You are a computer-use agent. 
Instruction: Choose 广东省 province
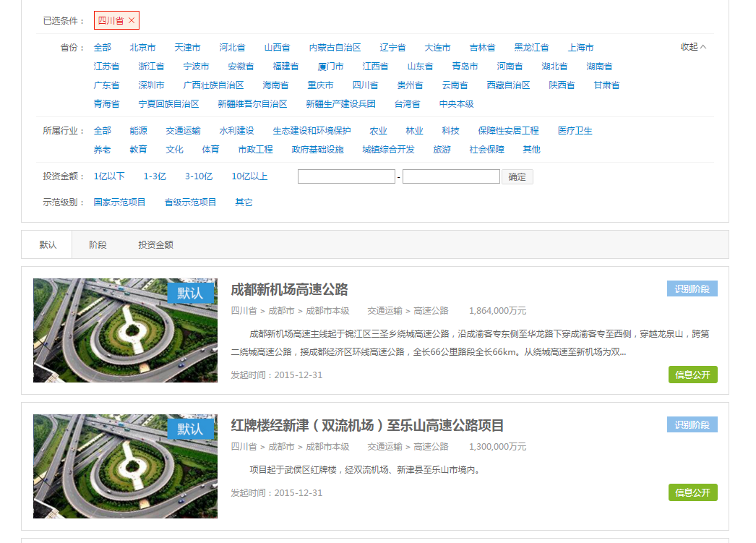click(106, 85)
